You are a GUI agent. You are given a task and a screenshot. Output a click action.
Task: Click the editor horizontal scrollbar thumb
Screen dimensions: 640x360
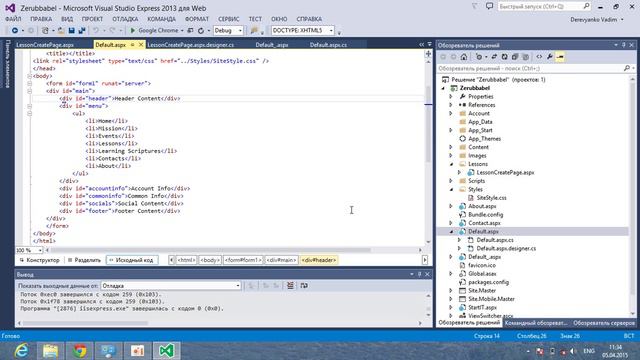click(x=210, y=250)
